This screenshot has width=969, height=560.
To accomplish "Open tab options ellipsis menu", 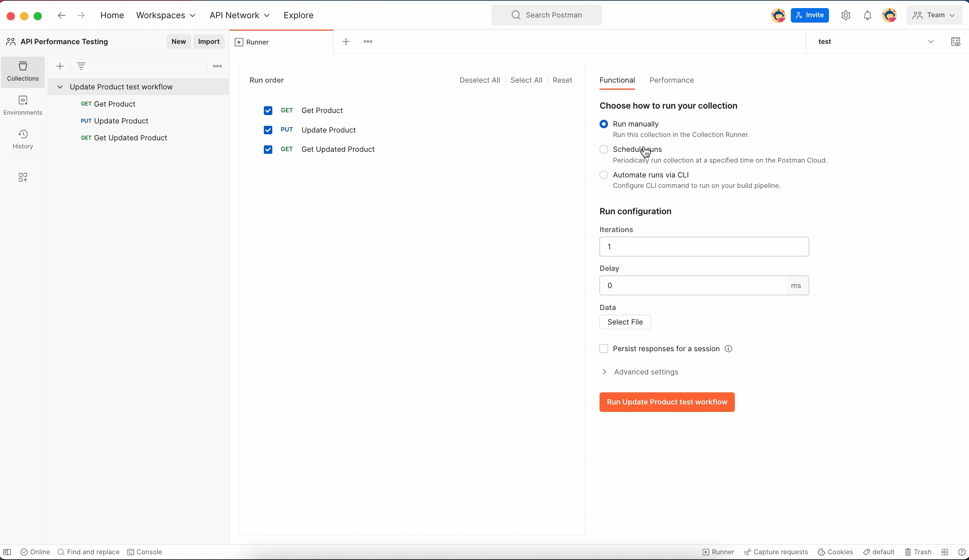I will (368, 41).
